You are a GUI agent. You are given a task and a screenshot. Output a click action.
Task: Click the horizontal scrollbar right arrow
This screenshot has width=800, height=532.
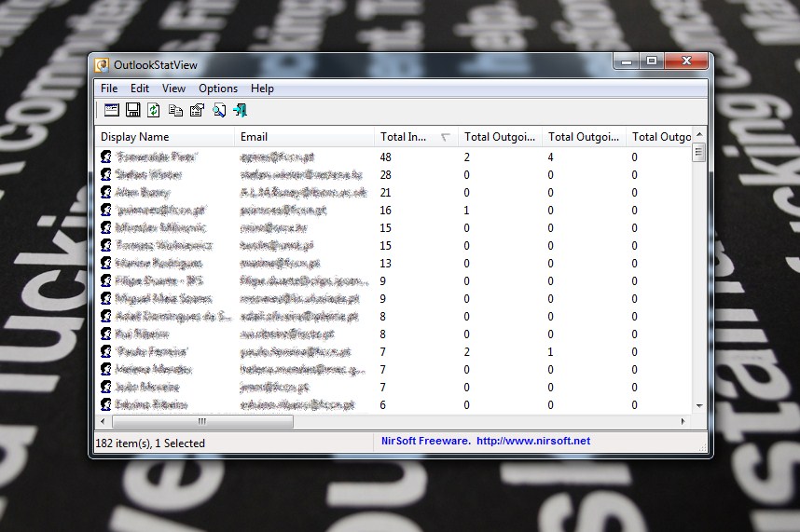point(683,421)
